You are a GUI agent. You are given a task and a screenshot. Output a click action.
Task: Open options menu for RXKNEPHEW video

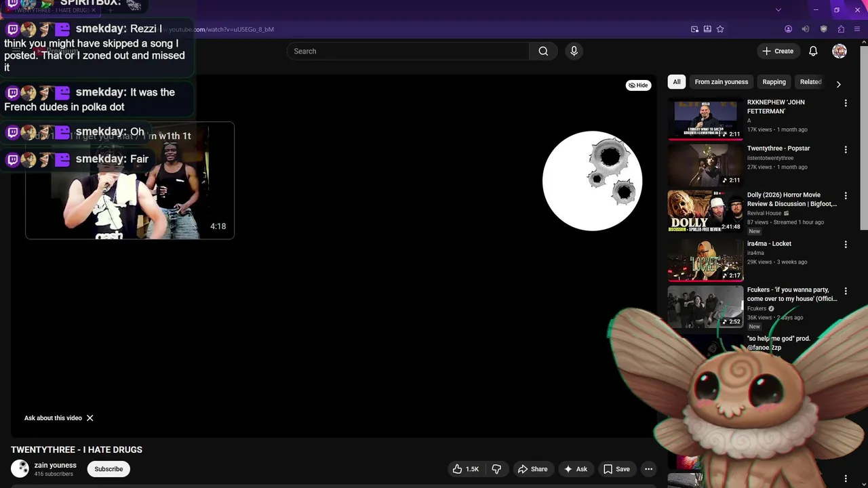pos(846,103)
